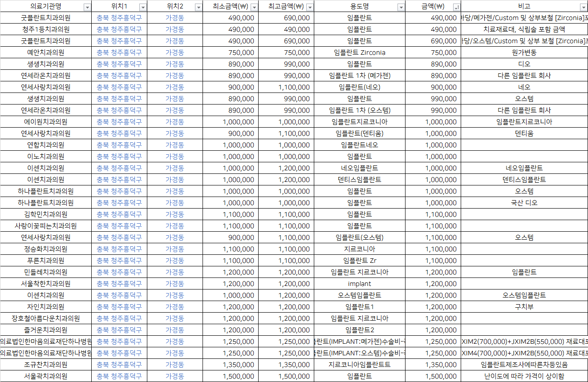This screenshot has height=382, width=588.
Task: Select the 임플란트 1차 (메가젠) cell
Action: tap(360, 76)
